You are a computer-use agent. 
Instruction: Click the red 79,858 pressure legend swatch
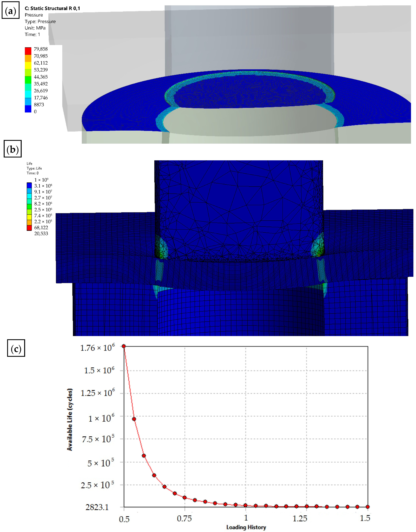coord(28,51)
